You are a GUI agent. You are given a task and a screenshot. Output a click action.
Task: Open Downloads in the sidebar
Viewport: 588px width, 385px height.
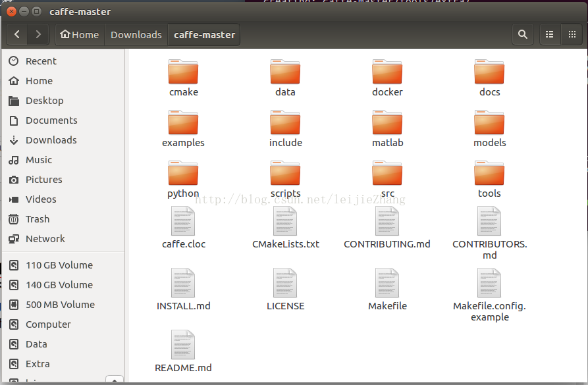(x=63, y=140)
